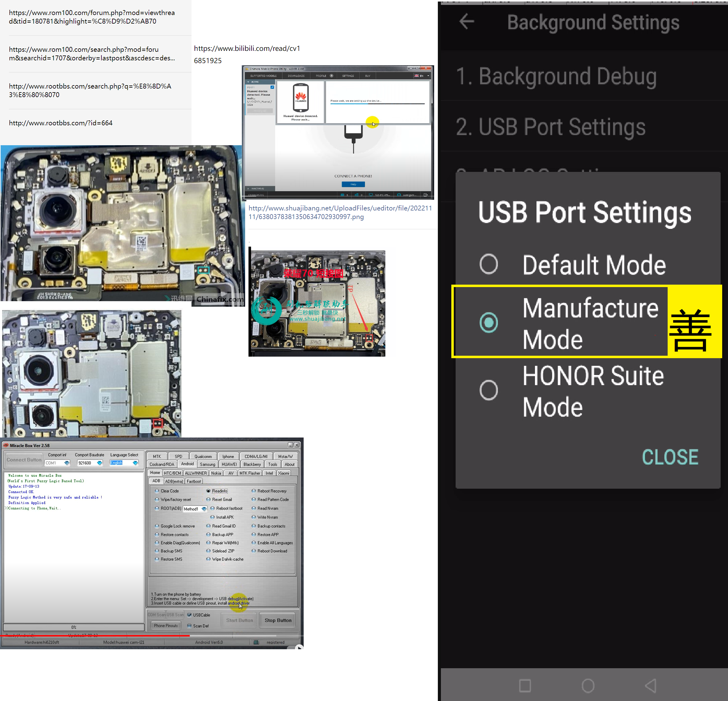Open the HUAWEI tab in Miracle Box
This screenshot has width=728, height=701.
coord(229,464)
